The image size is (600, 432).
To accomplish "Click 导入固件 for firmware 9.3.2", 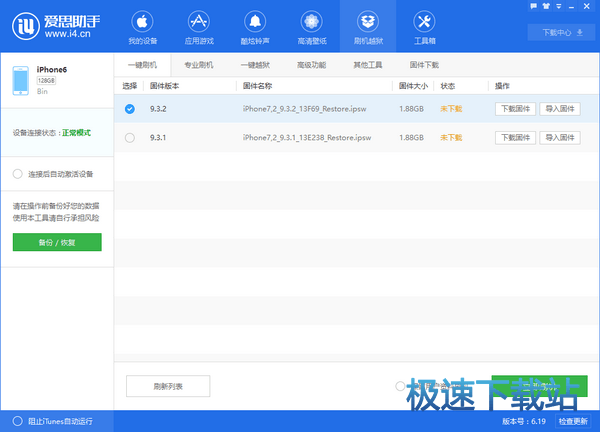I will 560,109.
